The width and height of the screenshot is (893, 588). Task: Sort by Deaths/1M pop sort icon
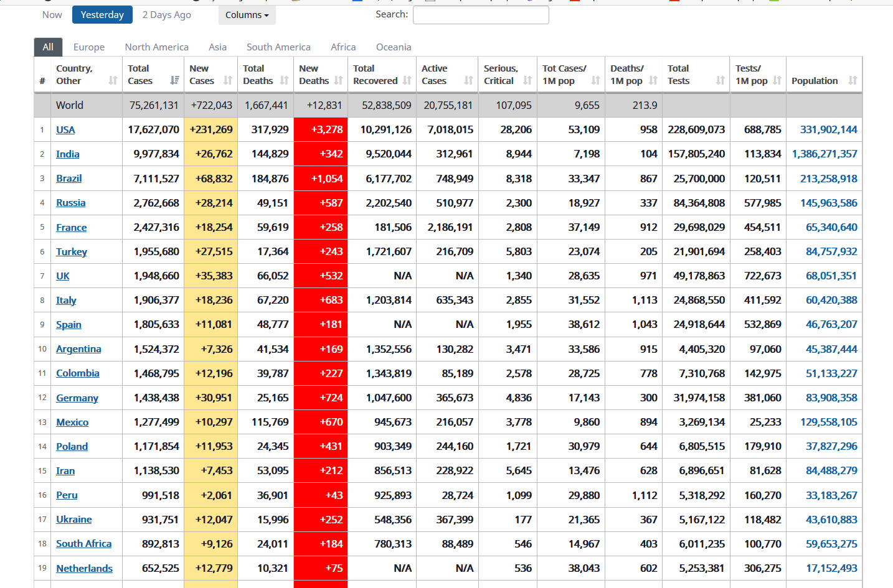pyautogui.click(x=653, y=80)
